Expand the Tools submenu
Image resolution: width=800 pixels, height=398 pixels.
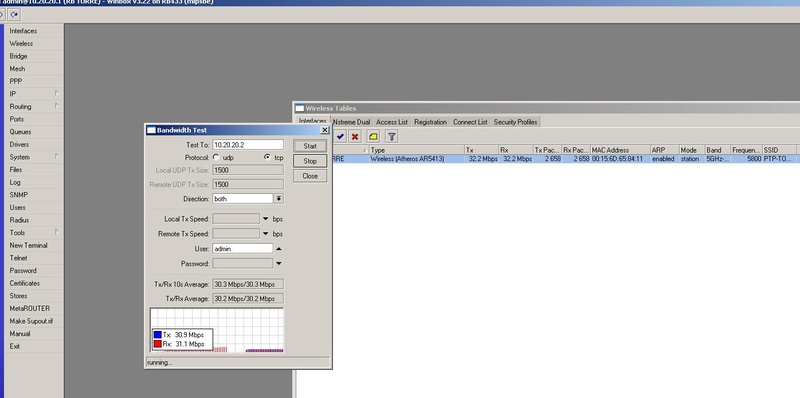point(57,232)
